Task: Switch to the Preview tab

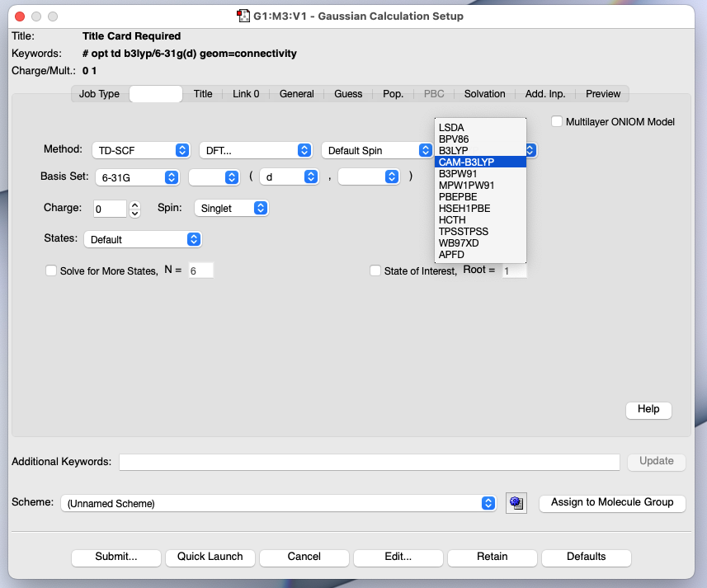Action: (603, 94)
